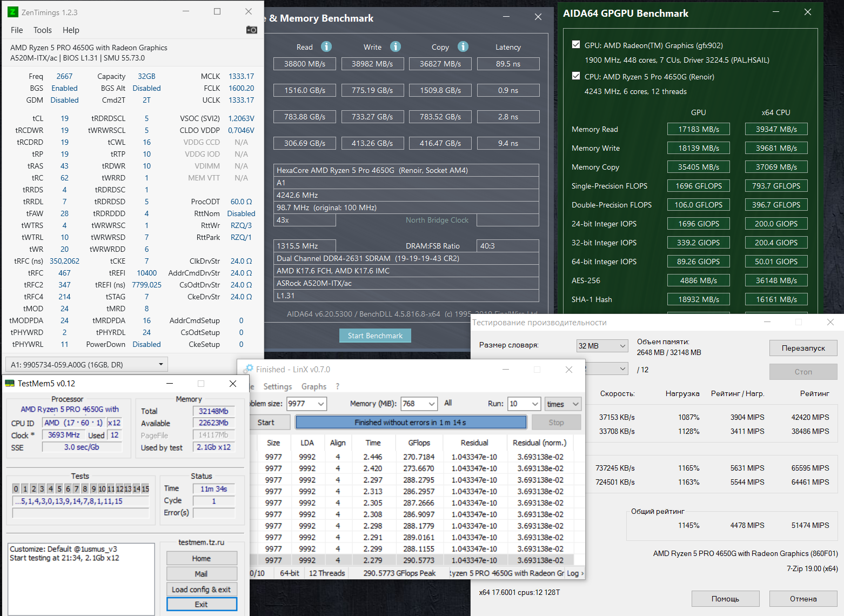Viewport: 844px width, 616px height.
Task: Click the Mail button in TestMem5
Action: click(x=202, y=574)
